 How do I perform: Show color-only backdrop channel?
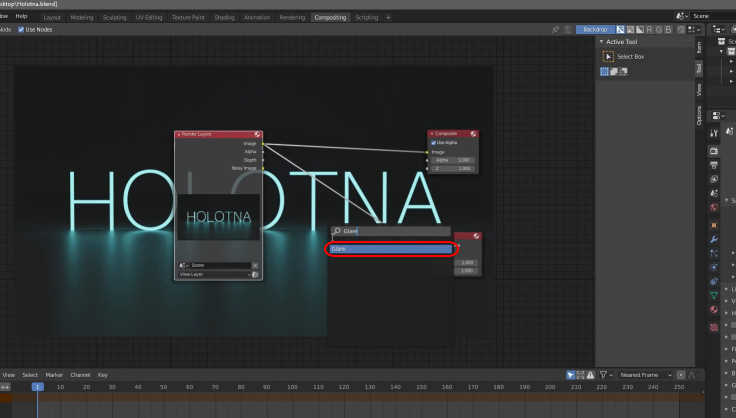coord(630,29)
